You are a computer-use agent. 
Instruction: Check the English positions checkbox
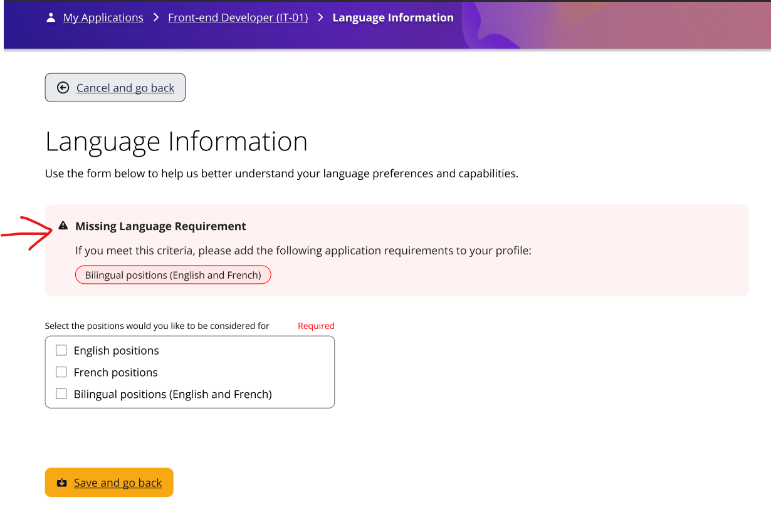61,350
